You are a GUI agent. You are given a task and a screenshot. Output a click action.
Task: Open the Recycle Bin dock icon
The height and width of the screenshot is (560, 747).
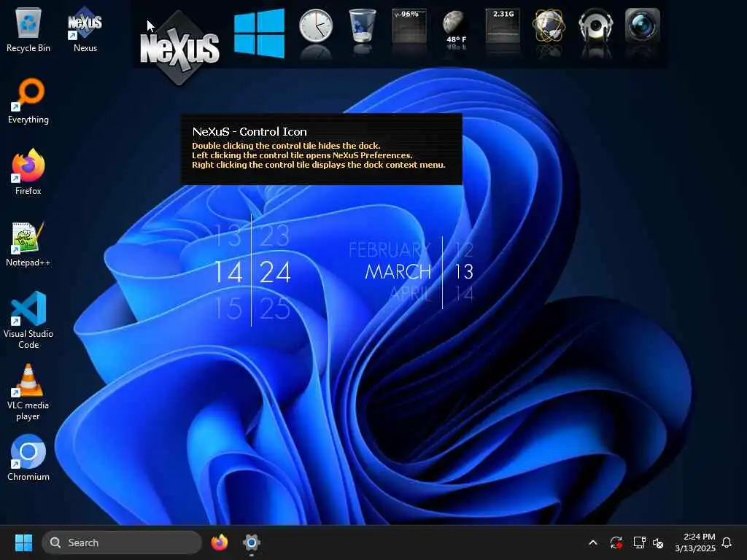[362, 26]
